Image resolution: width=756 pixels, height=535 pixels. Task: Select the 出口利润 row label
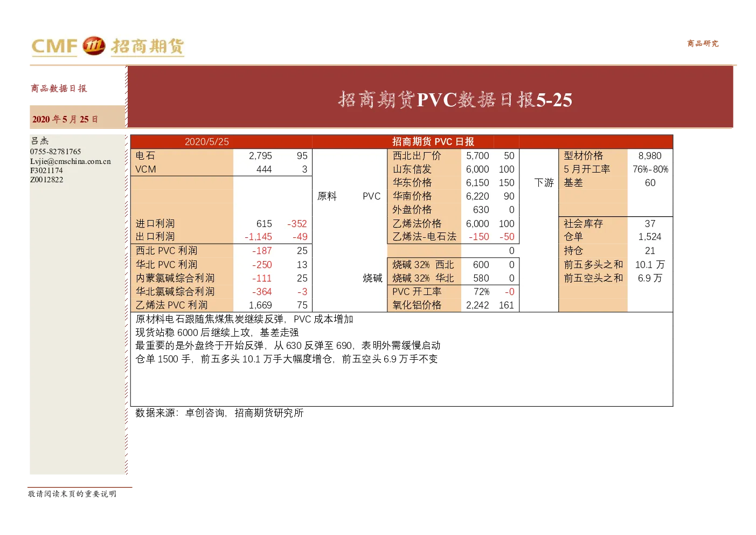point(155,237)
